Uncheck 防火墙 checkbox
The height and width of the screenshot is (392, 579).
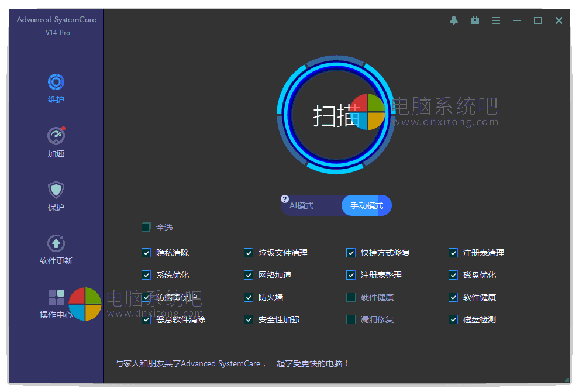tap(249, 297)
